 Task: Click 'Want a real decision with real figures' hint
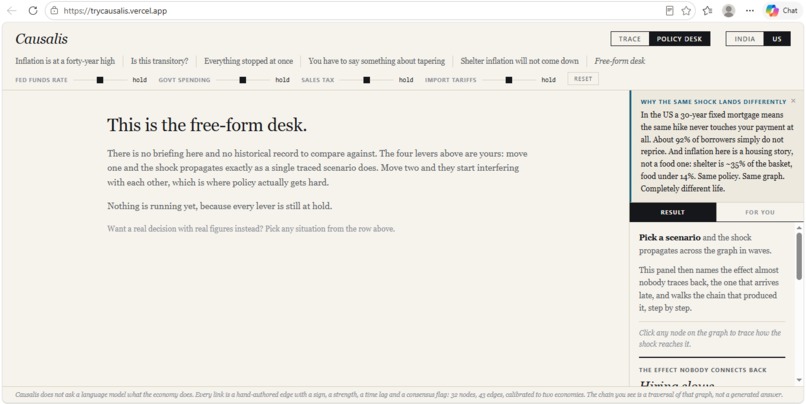point(251,229)
